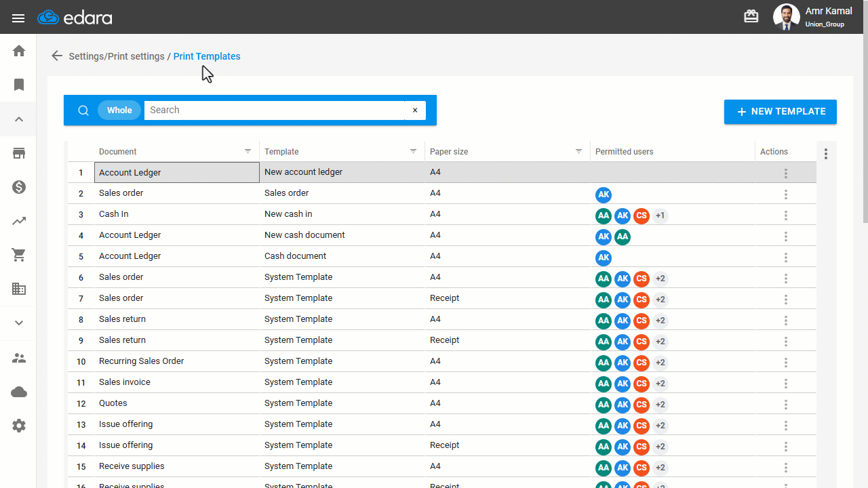
Task: Select Recurring Sales Order document cell
Action: [x=177, y=361]
